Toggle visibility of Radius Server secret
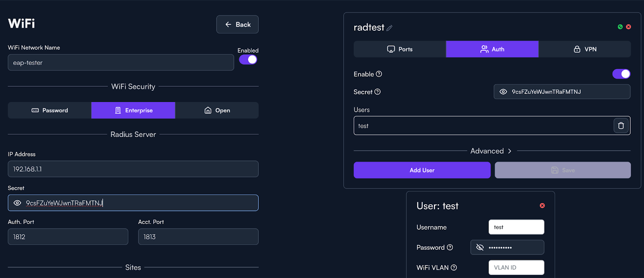 (17, 203)
